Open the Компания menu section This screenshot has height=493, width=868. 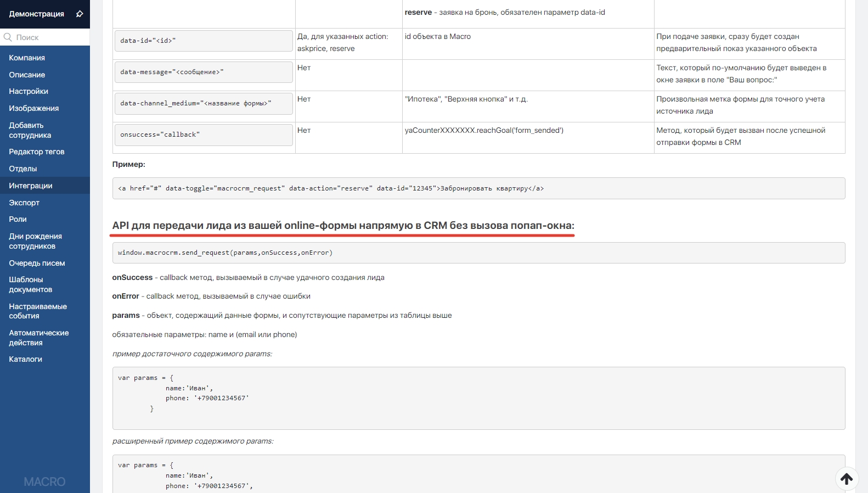pyautogui.click(x=27, y=58)
